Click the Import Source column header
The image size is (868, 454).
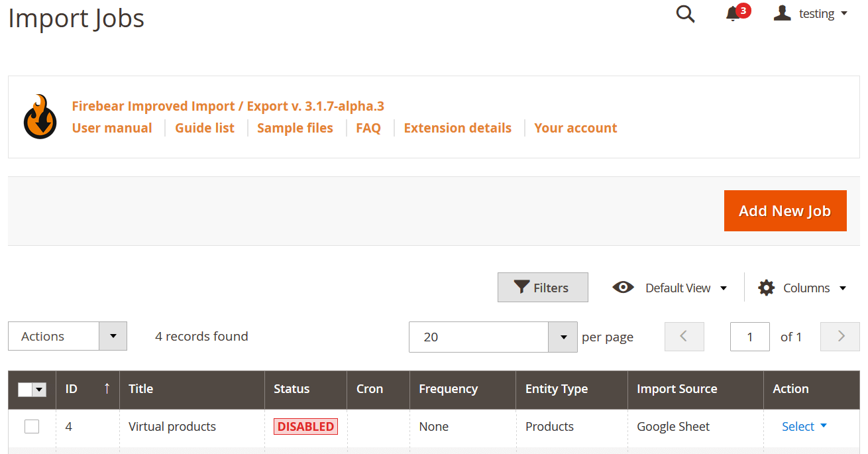tap(696, 389)
